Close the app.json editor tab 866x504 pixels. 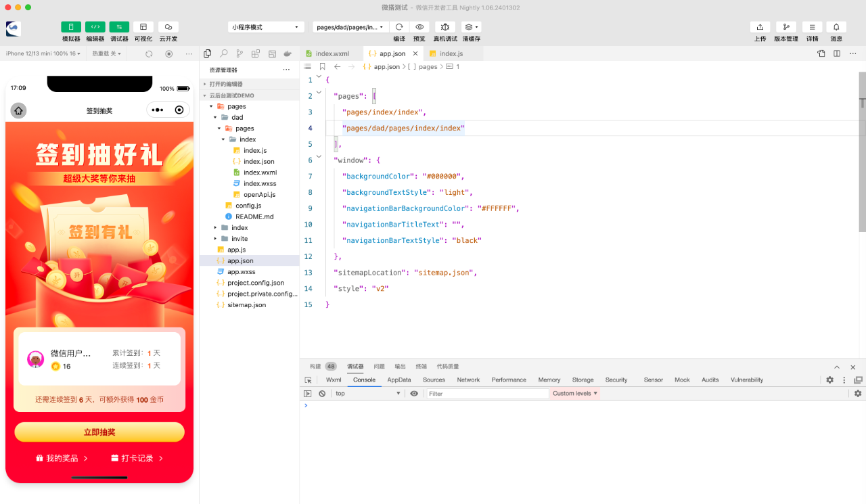tap(415, 53)
